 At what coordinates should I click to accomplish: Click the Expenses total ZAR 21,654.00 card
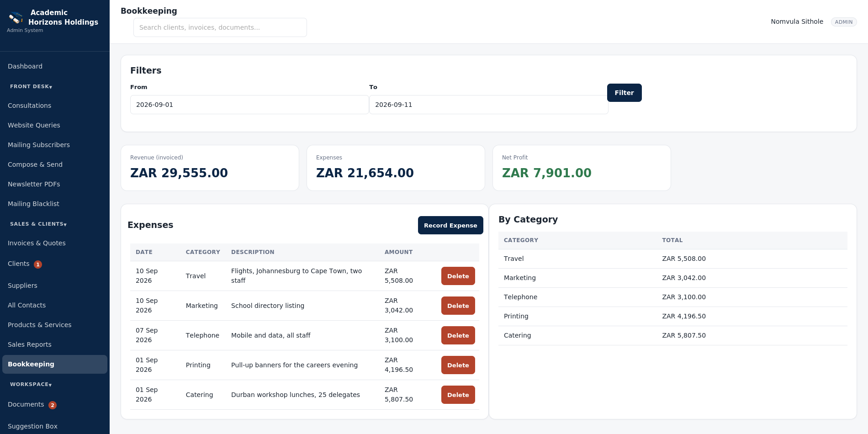pyautogui.click(x=396, y=168)
